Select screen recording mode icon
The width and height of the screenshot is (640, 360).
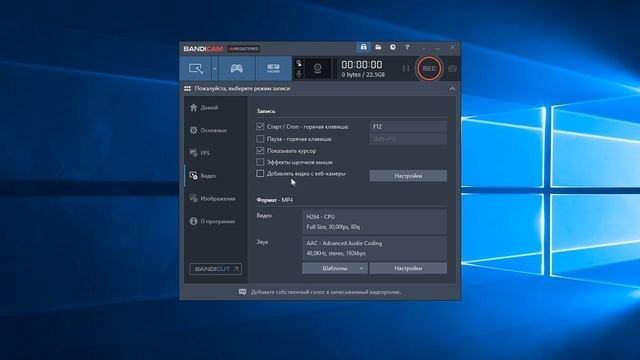click(196, 69)
